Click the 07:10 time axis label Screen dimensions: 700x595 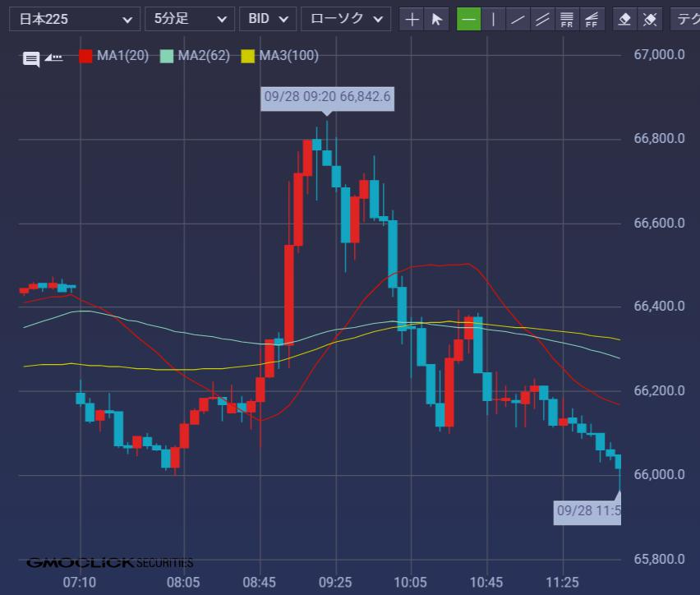point(80,583)
